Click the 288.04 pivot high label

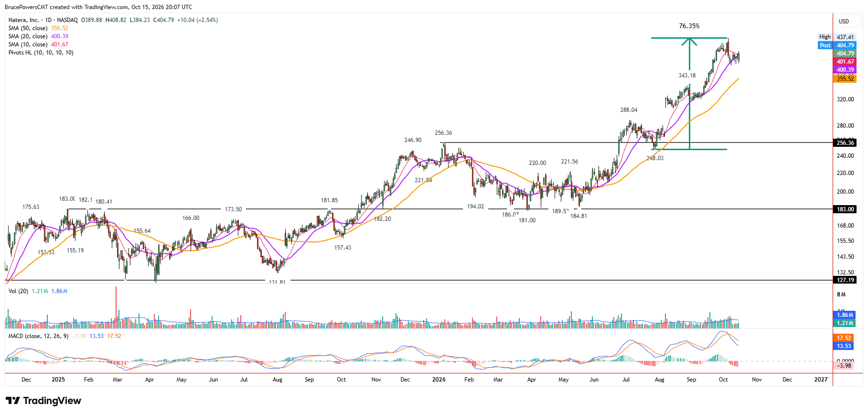(x=629, y=110)
